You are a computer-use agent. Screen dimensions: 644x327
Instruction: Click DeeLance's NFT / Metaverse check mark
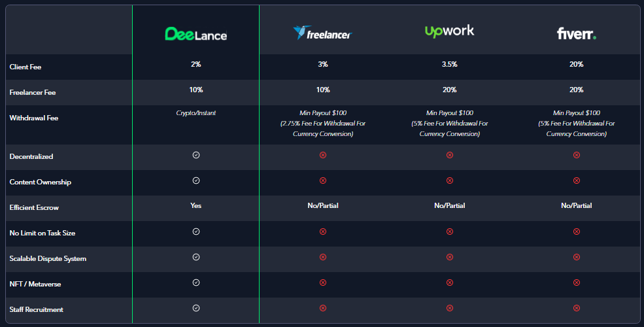coord(196,283)
